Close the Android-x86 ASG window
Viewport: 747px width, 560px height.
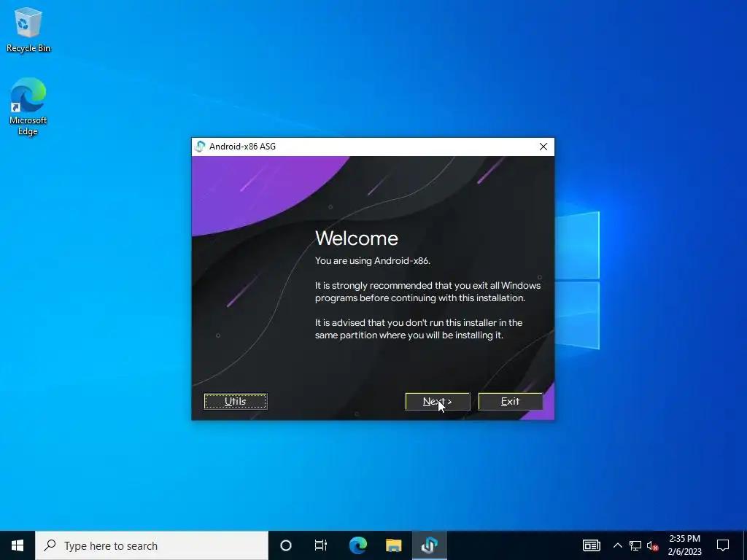point(543,147)
